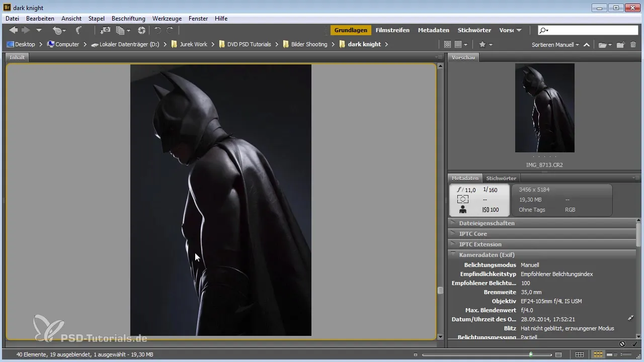644x362 pixels.
Task: Switch to view content as thumbnails
Action: click(x=598, y=355)
